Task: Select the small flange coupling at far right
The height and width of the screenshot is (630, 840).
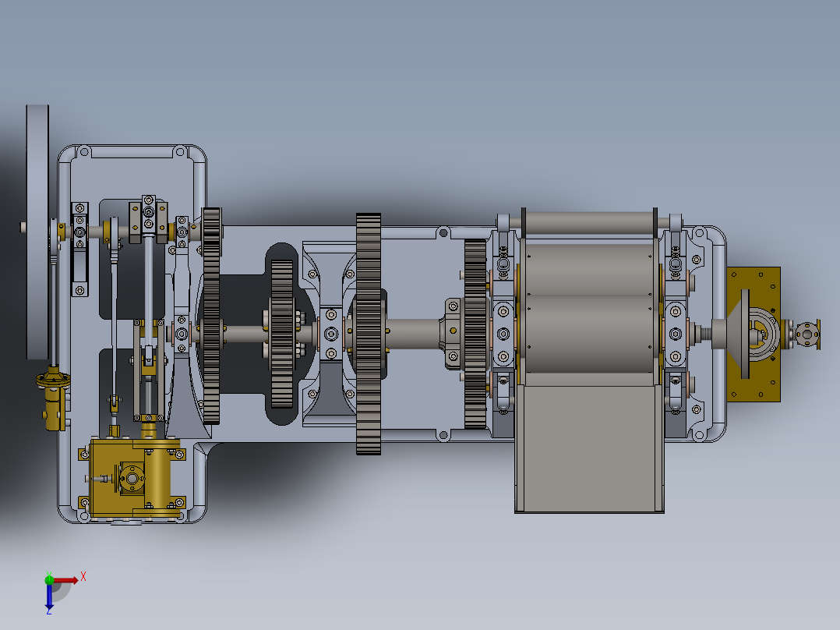Action: point(806,334)
